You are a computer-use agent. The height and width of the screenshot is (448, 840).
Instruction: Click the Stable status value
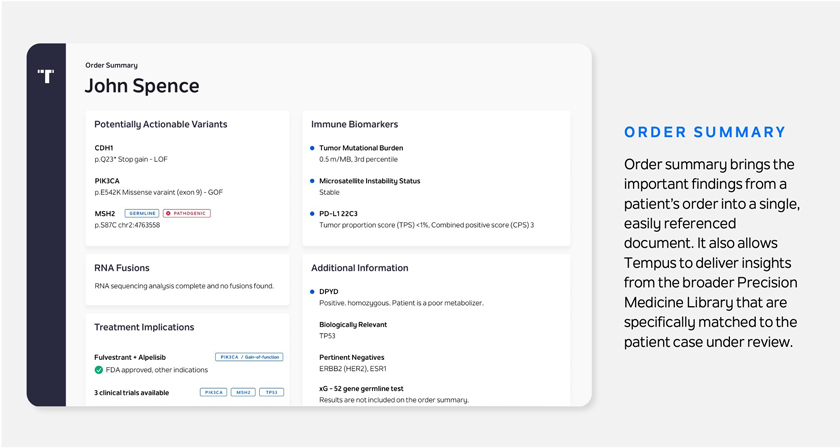(x=329, y=192)
